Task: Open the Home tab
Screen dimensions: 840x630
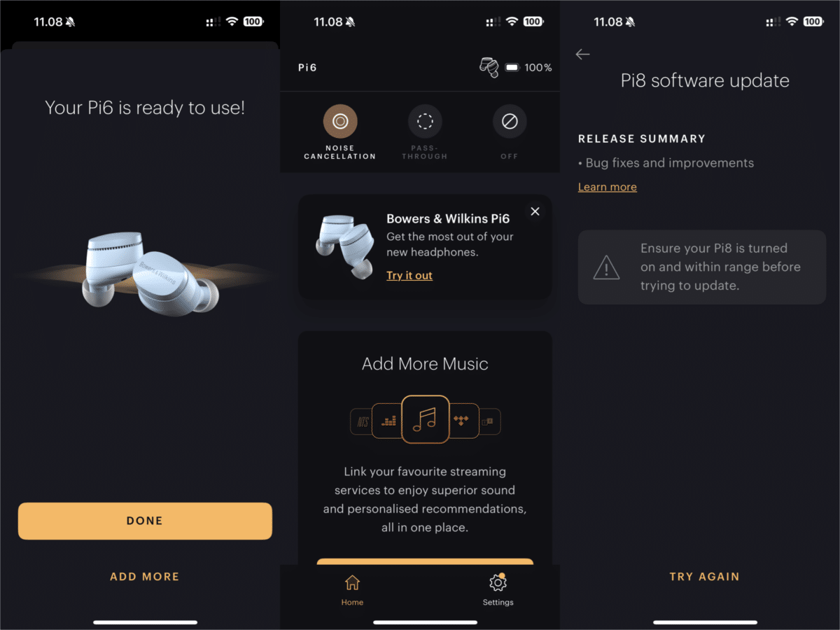Action: click(x=352, y=590)
